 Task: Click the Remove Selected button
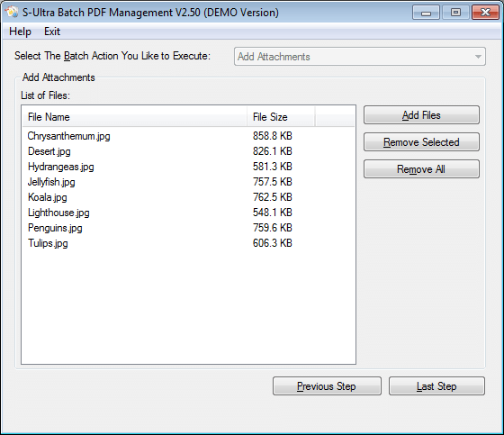421,142
